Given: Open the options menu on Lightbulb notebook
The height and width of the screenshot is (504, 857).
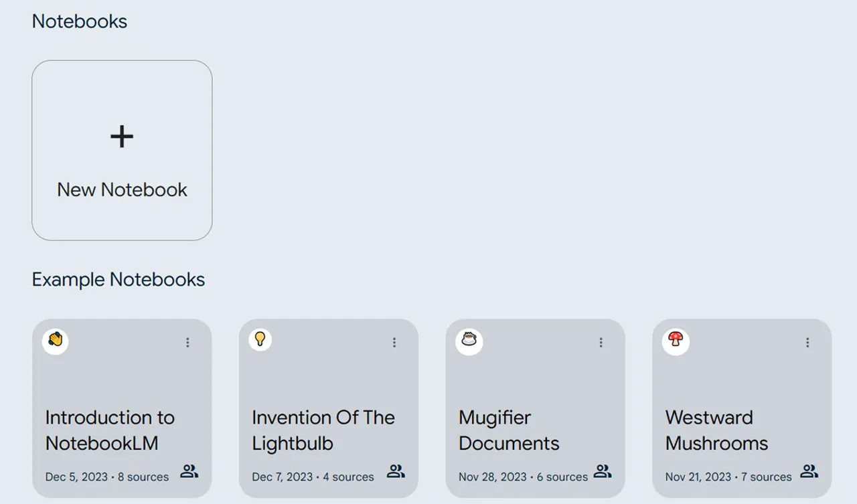Looking at the screenshot, I should click(x=394, y=342).
